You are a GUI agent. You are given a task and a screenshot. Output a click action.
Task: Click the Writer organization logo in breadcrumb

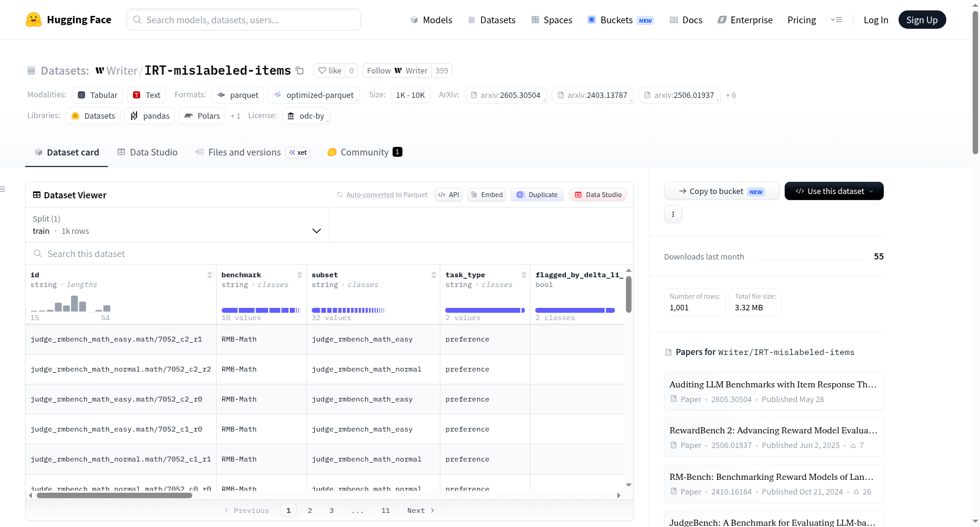point(100,70)
